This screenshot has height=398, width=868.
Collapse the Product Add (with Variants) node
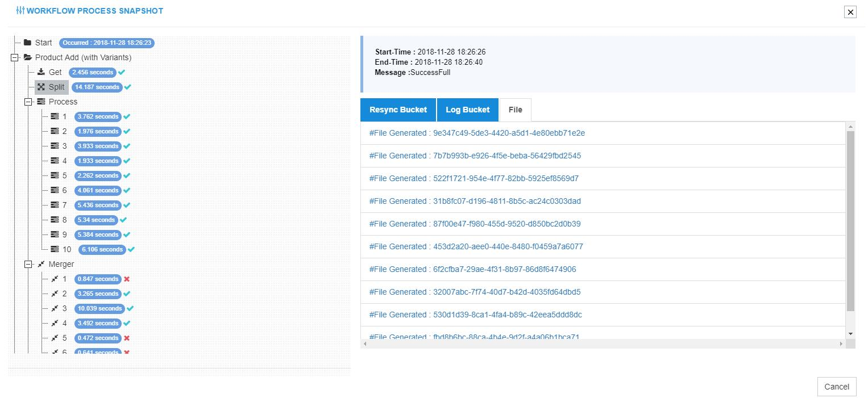click(14, 57)
